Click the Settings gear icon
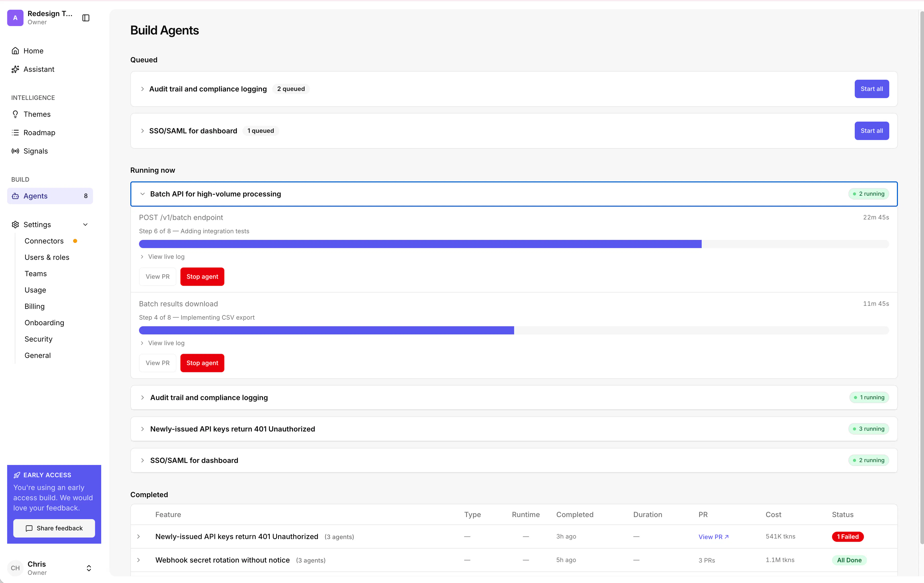 (15, 224)
